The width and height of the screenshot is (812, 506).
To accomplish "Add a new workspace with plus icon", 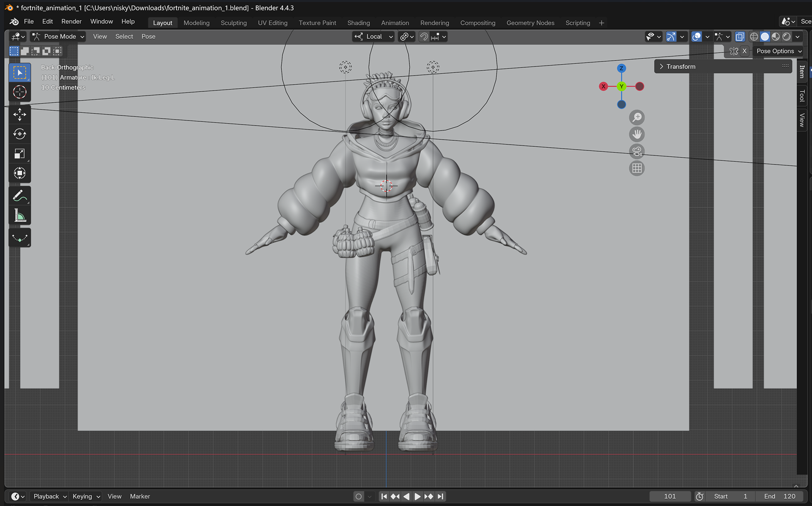I will click(601, 23).
